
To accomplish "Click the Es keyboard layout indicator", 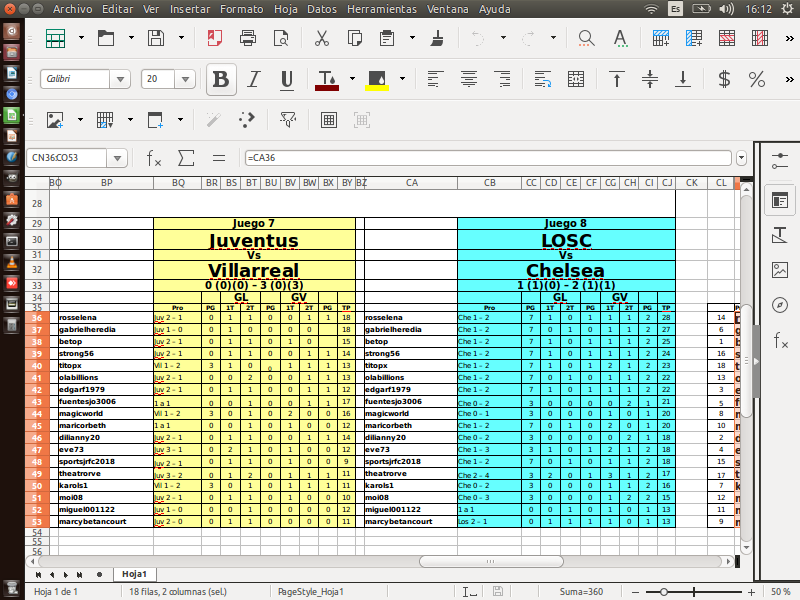I will pos(676,9).
